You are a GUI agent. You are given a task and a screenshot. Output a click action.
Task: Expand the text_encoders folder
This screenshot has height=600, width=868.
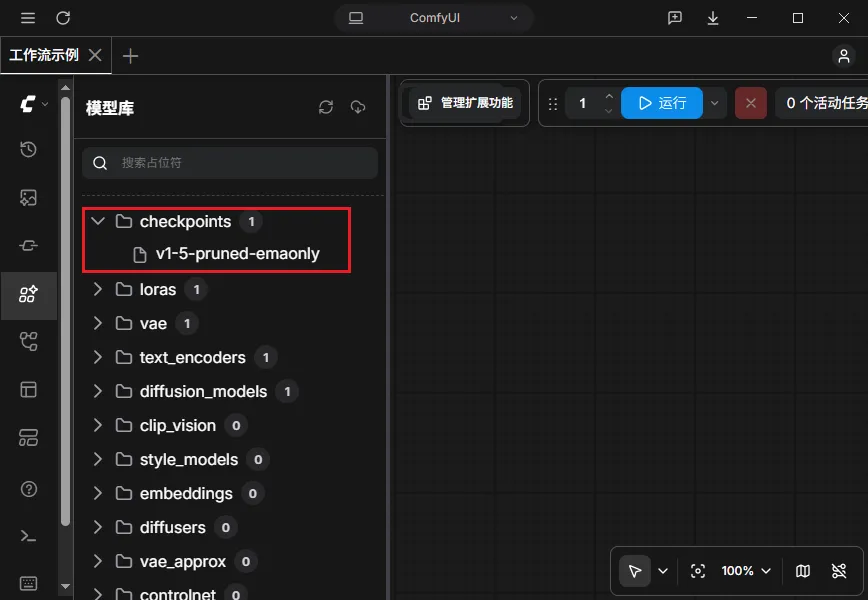(x=98, y=357)
